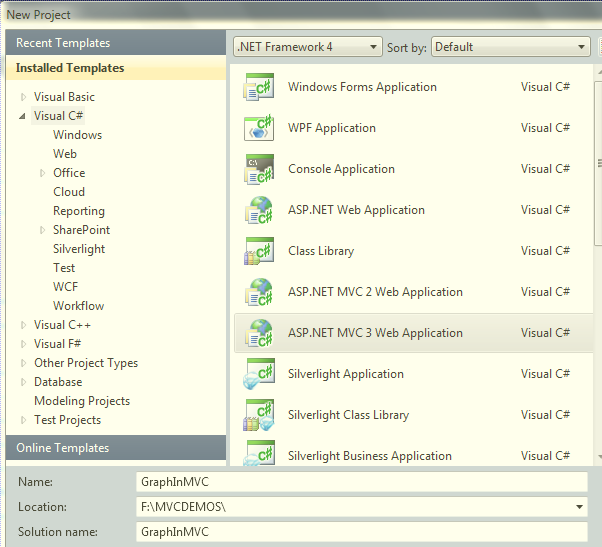Viewport: 602px width, 547px height.
Task: Click the 'Silverlight Business Application' template name
Action: pos(370,456)
